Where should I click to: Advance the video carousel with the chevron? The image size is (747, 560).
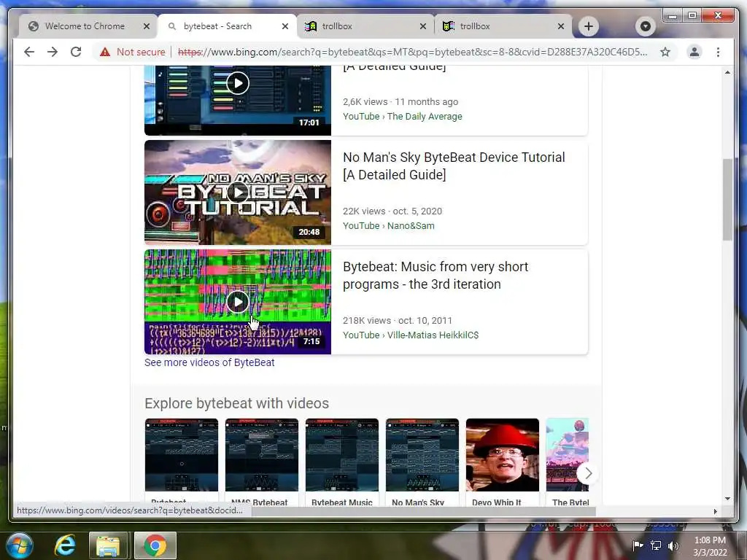(589, 473)
